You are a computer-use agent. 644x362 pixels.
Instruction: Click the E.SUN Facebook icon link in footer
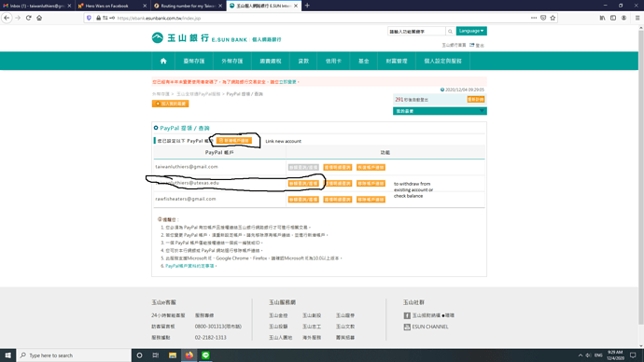[407, 315]
